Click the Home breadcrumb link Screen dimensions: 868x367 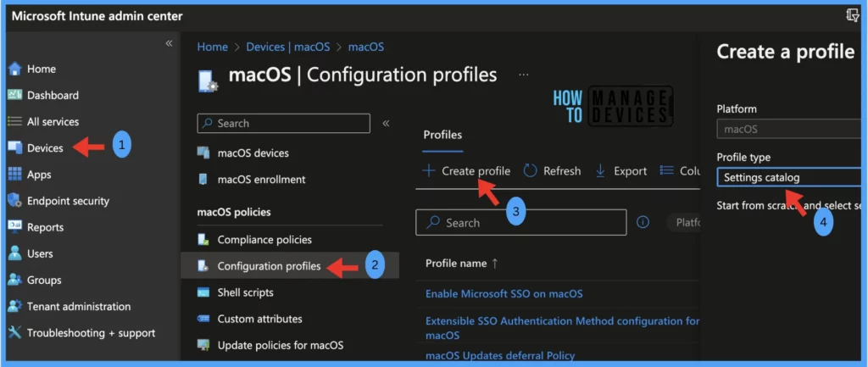click(x=212, y=47)
